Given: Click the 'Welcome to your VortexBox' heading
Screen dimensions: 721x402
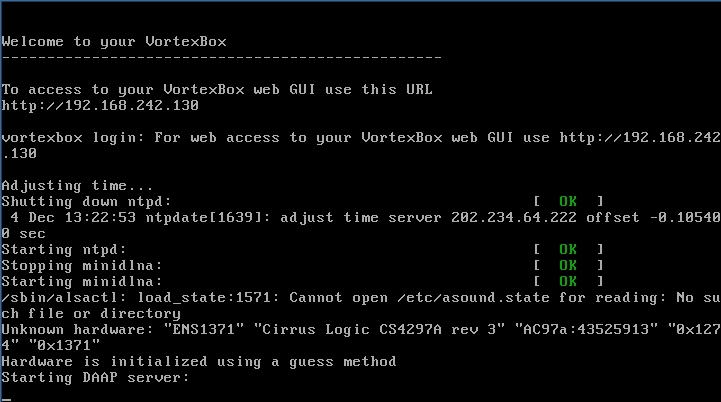Looking at the screenshot, I should point(114,42).
